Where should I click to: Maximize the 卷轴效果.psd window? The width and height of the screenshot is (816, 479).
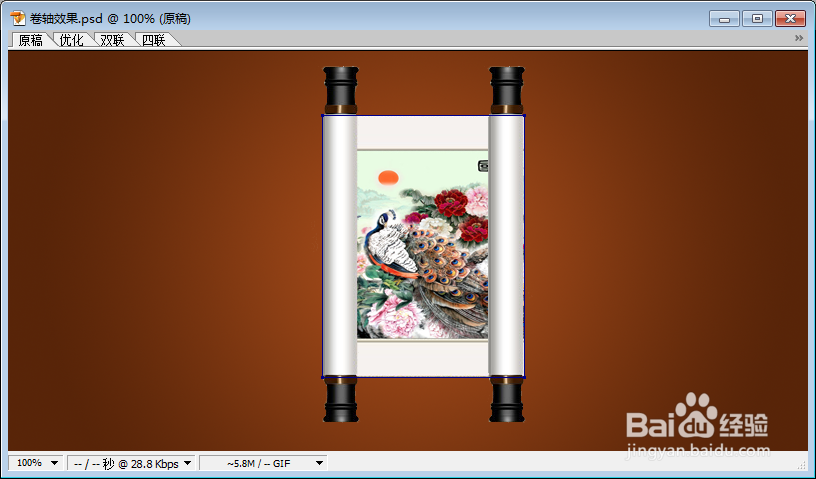(758, 19)
